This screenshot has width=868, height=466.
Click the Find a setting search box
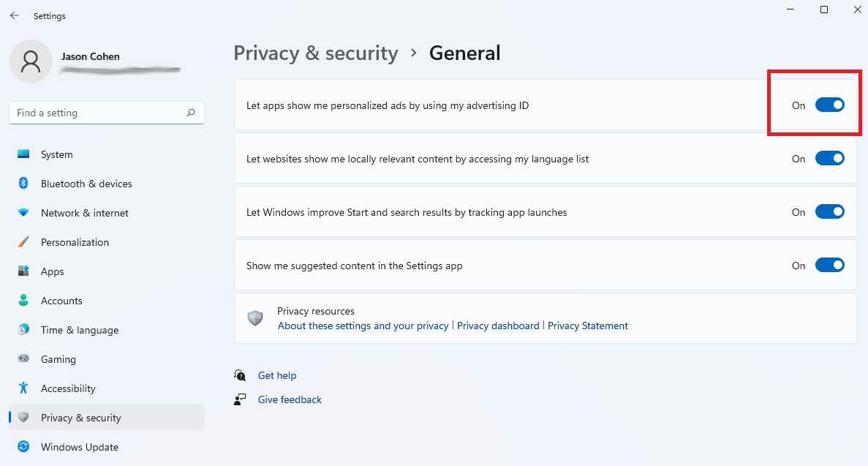point(99,113)
